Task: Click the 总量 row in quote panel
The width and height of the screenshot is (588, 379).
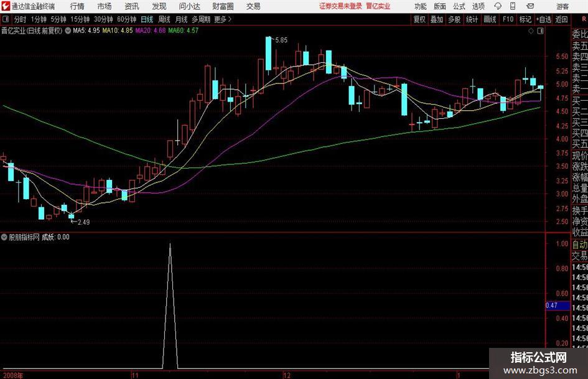Action: pos(580,189)
